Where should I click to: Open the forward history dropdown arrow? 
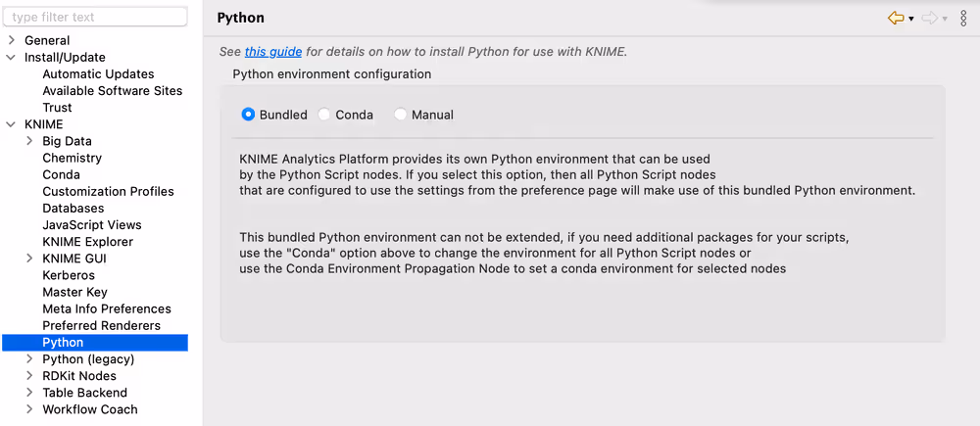coord(945,19)
